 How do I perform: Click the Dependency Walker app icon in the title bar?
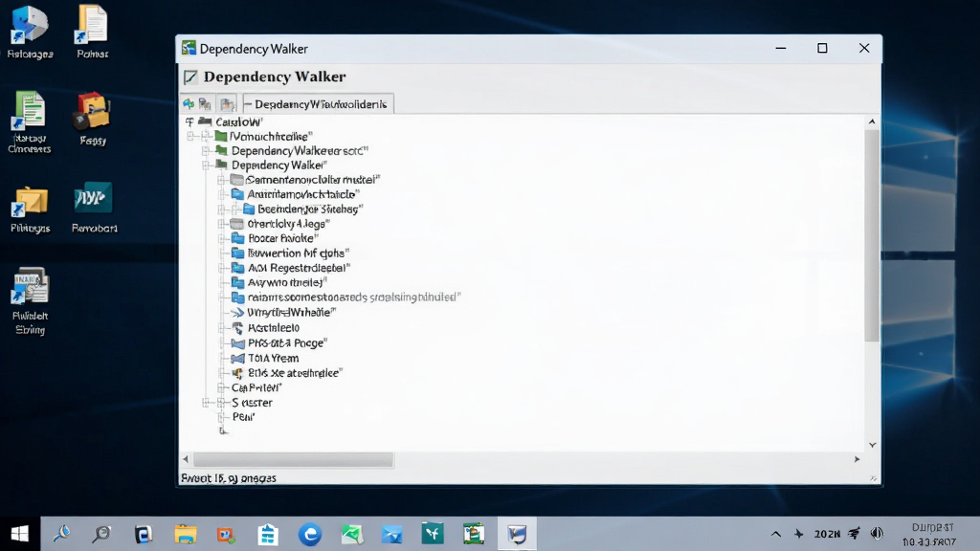[x=189, y=48]
